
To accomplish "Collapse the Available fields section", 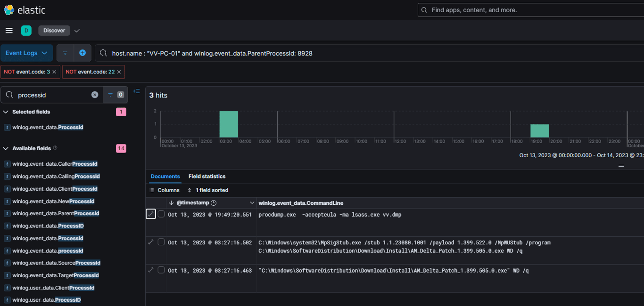I will click(x=6, y=148).
